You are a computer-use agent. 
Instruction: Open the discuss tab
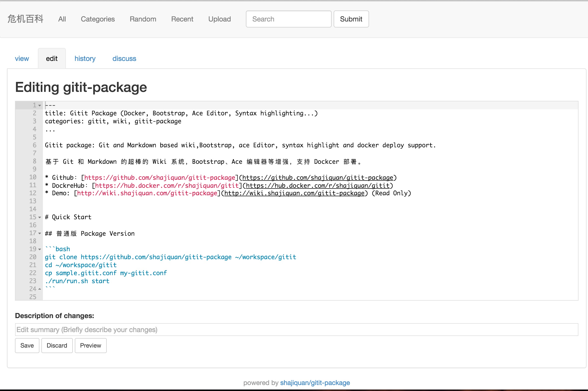point(124,59)
